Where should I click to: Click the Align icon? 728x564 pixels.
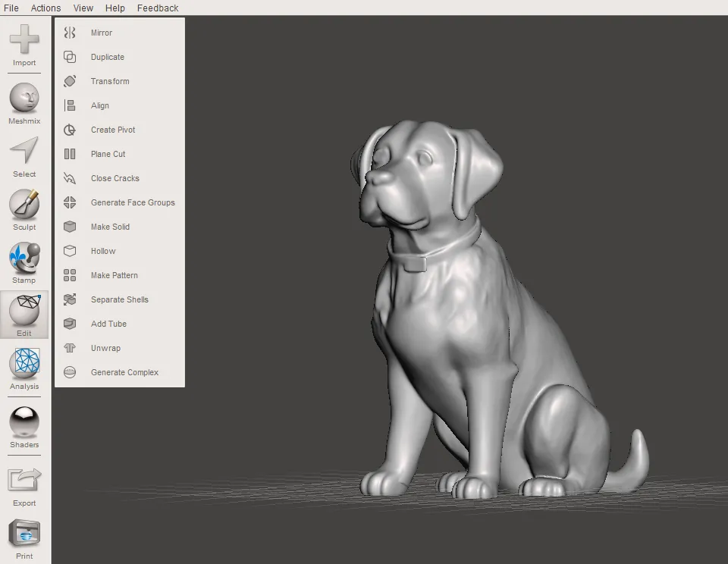70,105
